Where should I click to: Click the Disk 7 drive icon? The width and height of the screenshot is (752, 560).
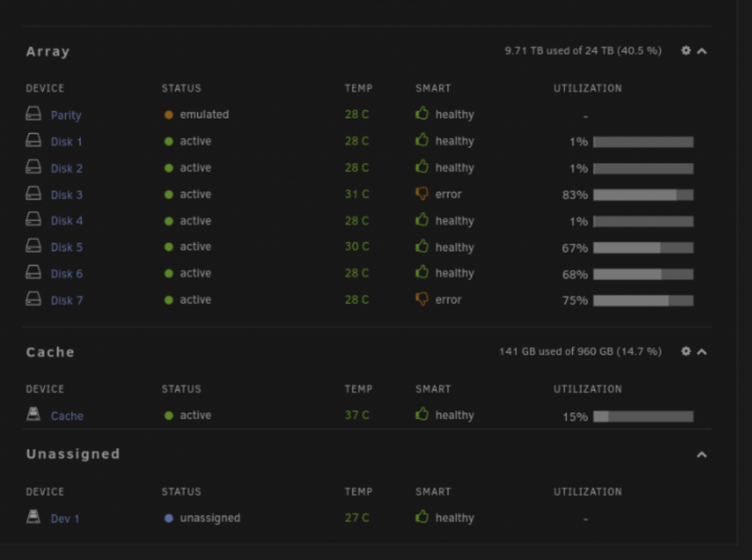pyautogui.click(x=33, y=298)
